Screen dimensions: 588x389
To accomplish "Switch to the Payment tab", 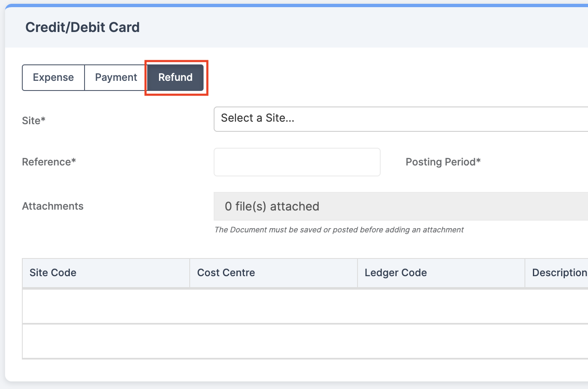I will (x=116, y=77).
